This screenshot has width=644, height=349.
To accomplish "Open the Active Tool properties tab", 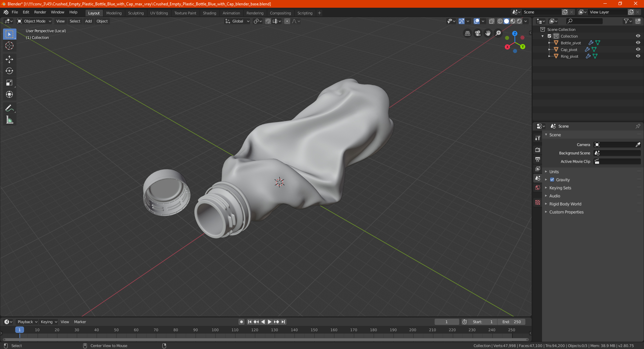I will point(538,138).
